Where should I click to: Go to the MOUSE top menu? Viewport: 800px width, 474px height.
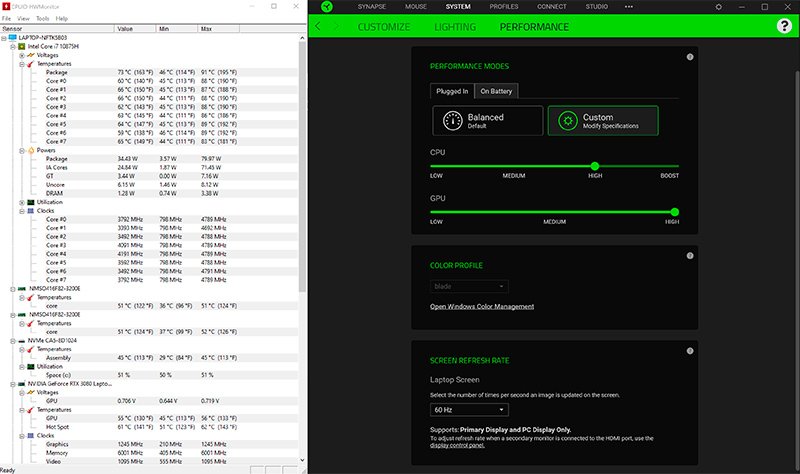(x=416, y=7)
